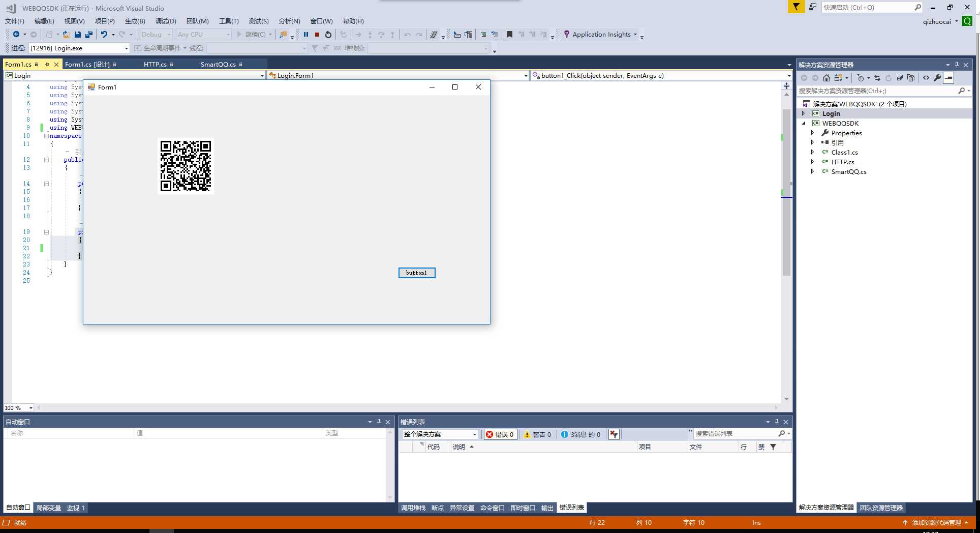Comment out the selected lines icon
The image size is (980, 533).
pos(483,35)
